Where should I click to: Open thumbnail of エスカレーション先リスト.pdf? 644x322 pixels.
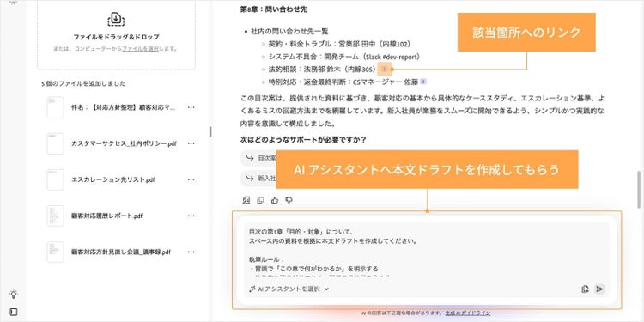click(x=55, y=180)
